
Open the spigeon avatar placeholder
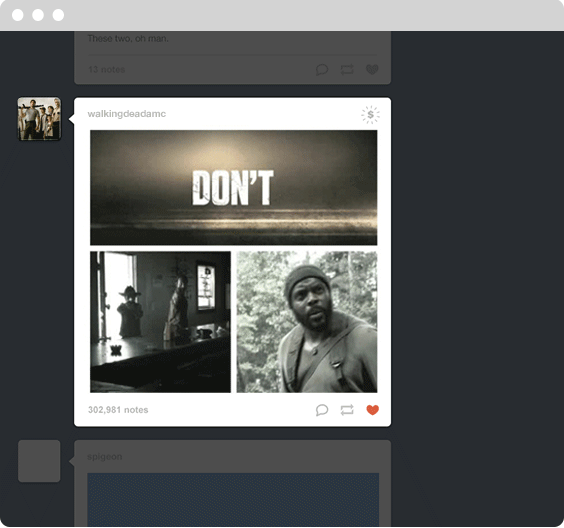click(39, 461)
